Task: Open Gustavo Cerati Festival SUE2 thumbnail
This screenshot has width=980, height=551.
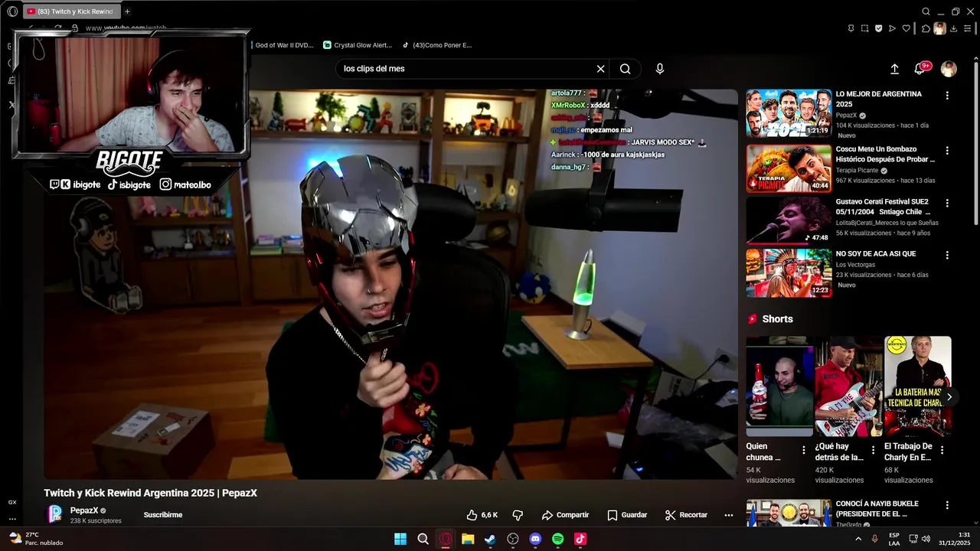Action: pos(789,220)
